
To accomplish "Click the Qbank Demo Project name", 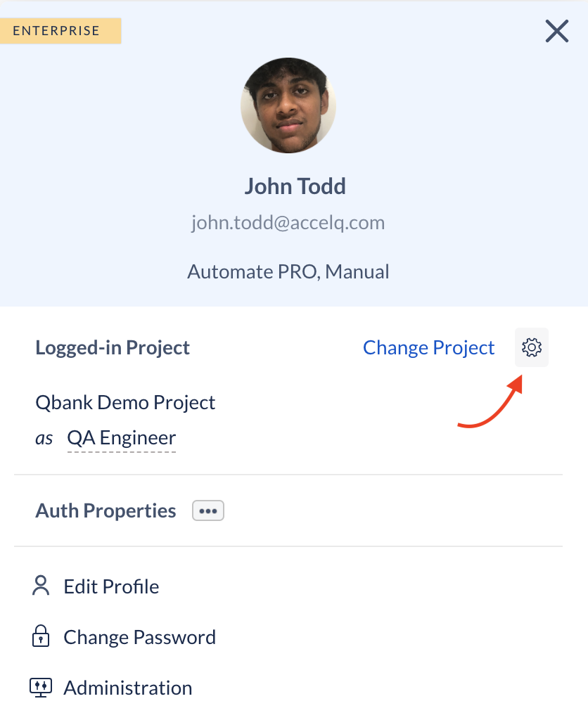I will tap(125, 403).
